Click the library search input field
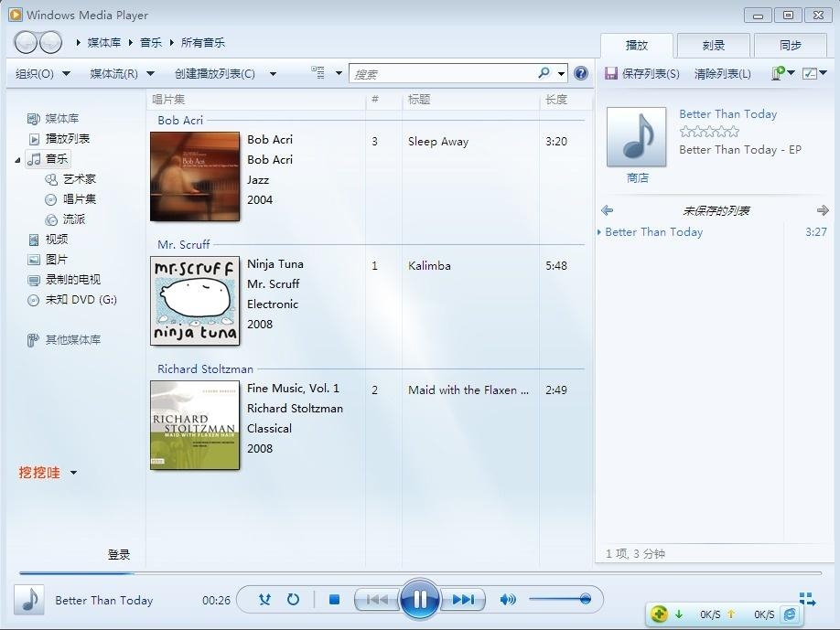Image resolution: width=840 pixels, height=630 pixels. click(442, 74)
